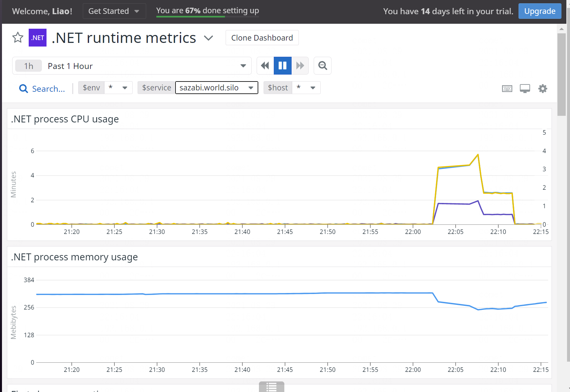Star the .NET runtime metrics dashboard

point(18,38)
